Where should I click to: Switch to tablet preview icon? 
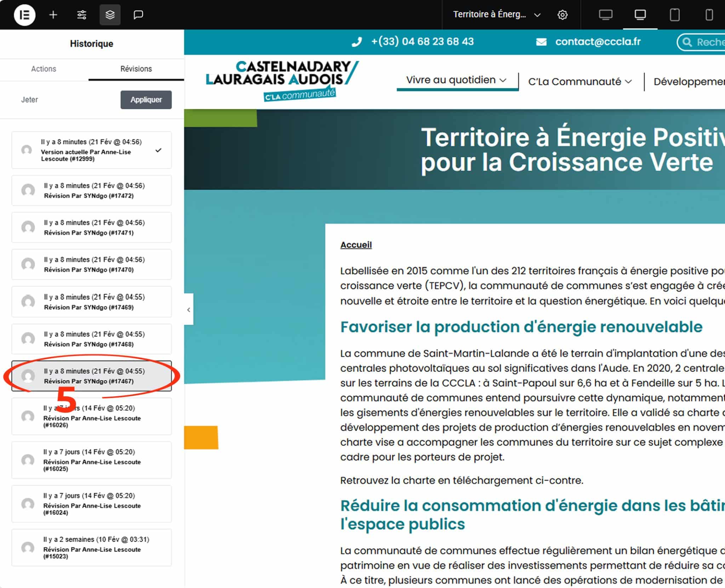pos(675,15)
